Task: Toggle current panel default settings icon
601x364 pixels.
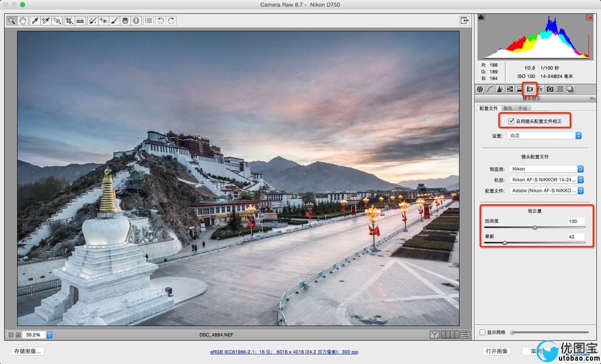Action: click(x=465, y=334)
